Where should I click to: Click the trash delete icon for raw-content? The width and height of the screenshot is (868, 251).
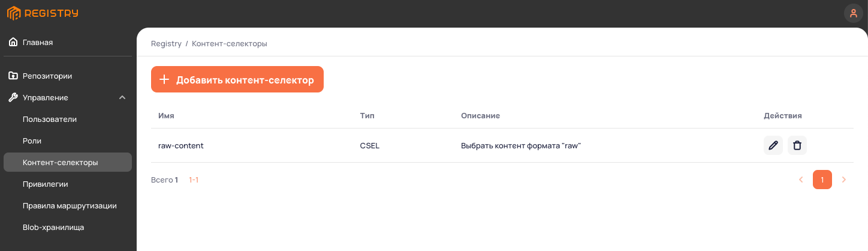pyautogui.click(x=797, y=145)
